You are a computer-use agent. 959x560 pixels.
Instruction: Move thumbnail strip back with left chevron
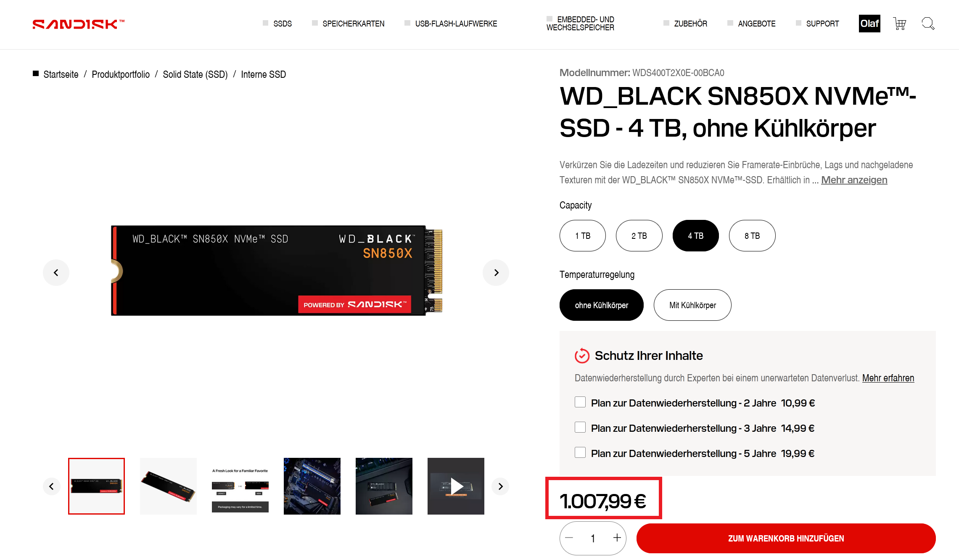pyautogui.click(x=51, y=486)
